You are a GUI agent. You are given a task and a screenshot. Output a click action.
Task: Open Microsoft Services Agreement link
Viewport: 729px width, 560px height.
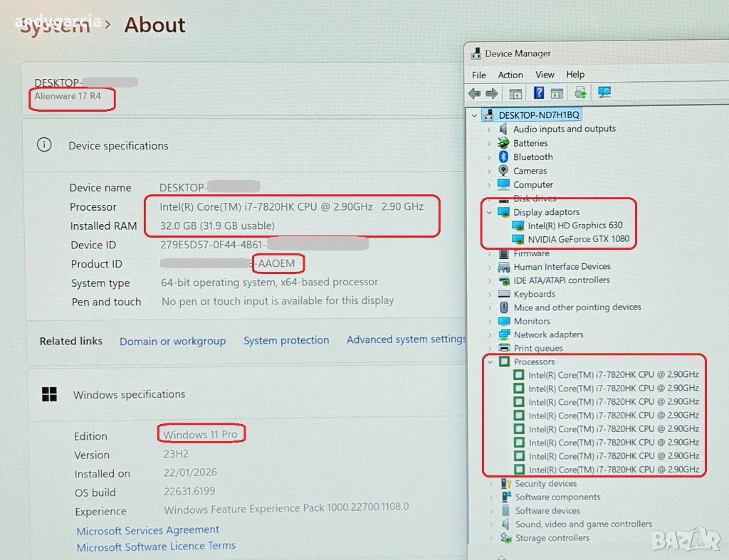(x=148, y=530)
